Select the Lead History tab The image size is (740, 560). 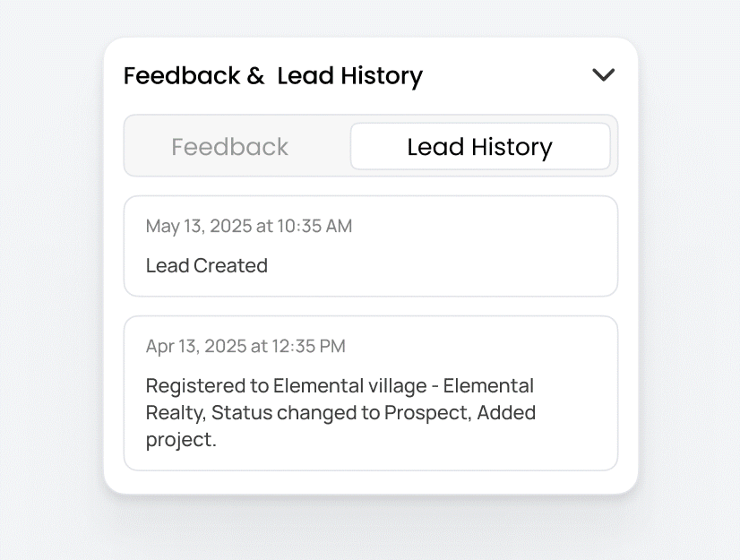coord(480,146)
